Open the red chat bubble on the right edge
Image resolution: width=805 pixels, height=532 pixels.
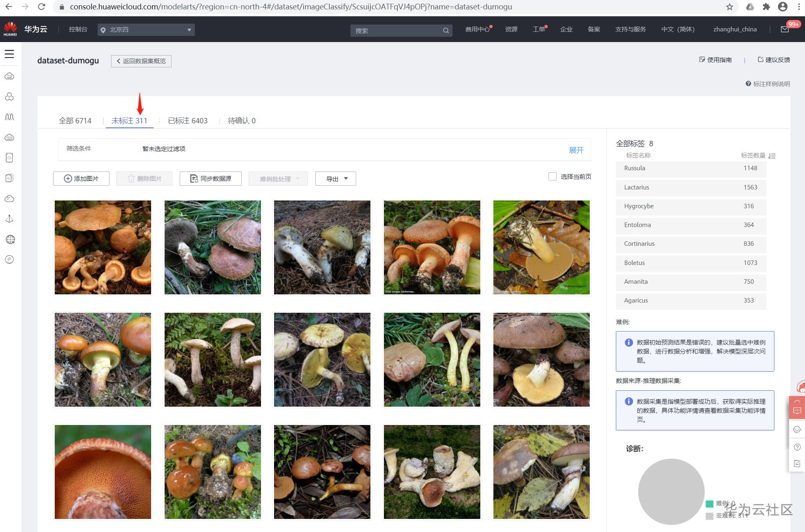point(797,410)
